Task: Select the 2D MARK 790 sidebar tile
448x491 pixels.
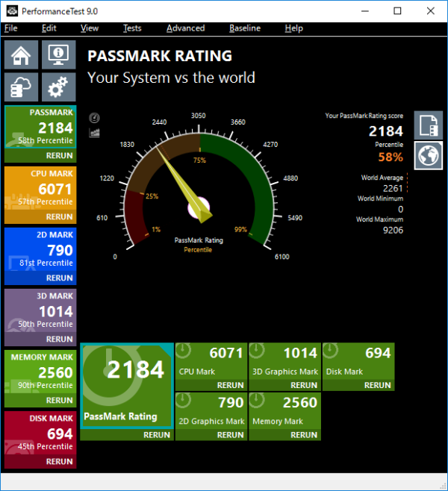Action: (40, 249)
